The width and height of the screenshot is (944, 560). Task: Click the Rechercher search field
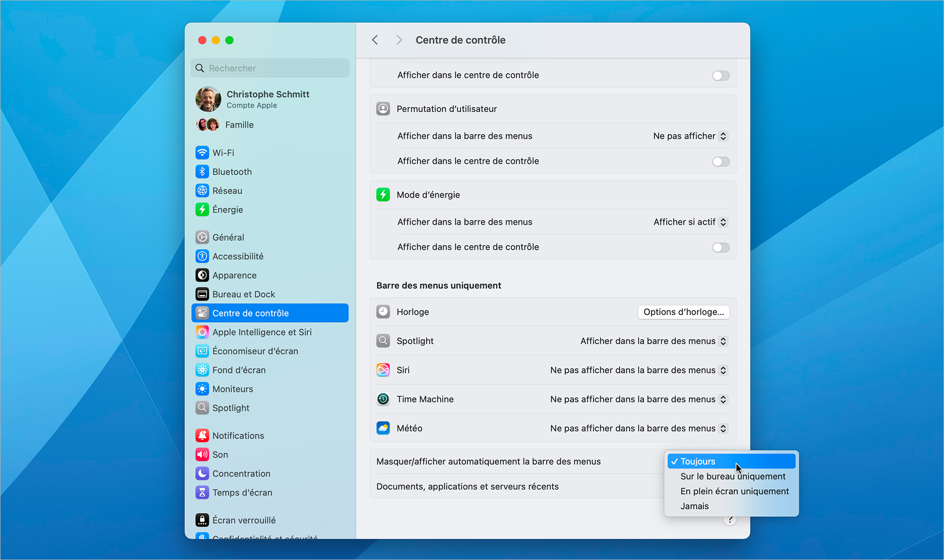269,68
